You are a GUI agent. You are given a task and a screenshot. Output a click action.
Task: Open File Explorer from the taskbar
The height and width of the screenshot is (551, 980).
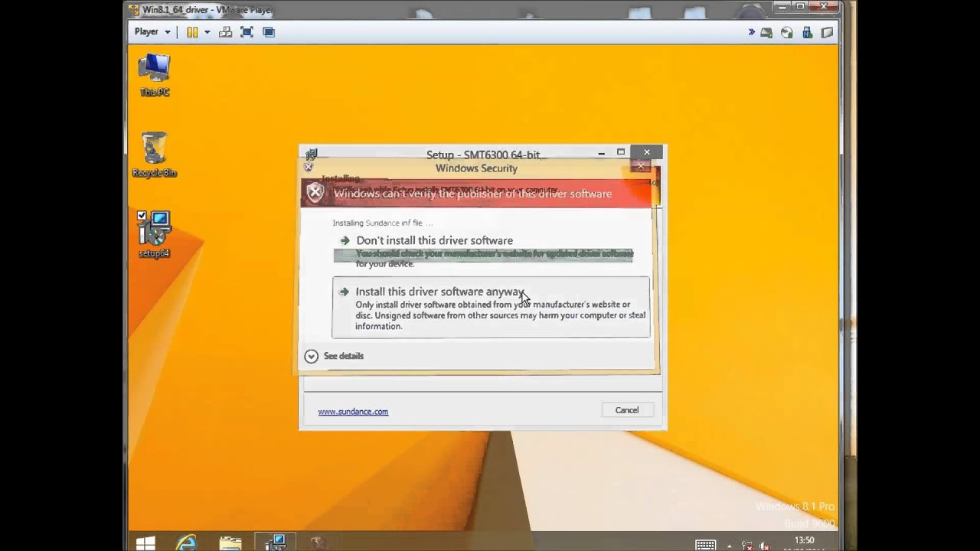230,543
